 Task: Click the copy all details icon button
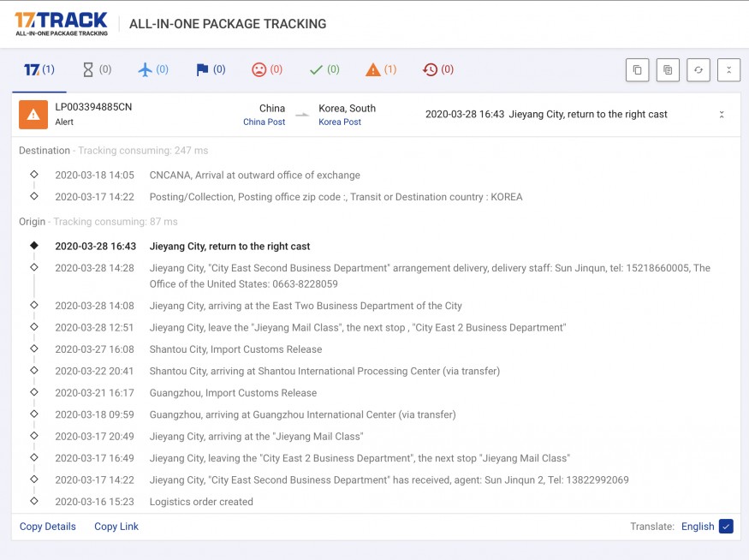[x=668, y=70]
